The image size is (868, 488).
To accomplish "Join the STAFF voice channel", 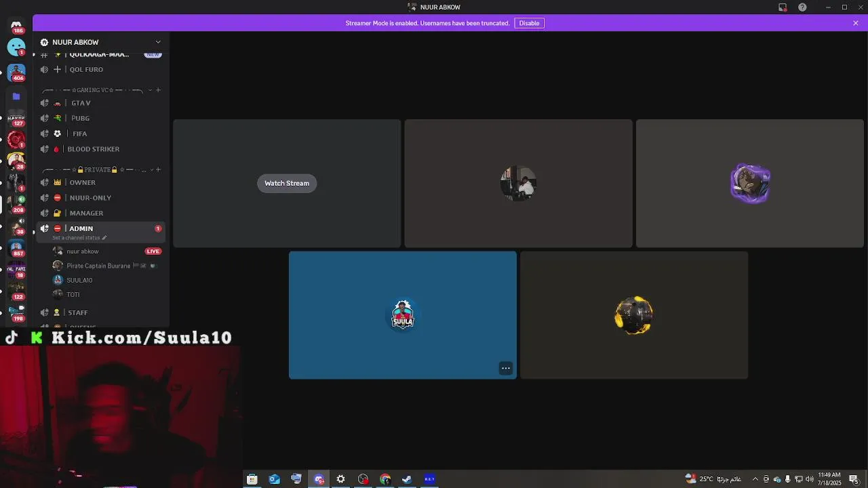I will click(100, 312).
